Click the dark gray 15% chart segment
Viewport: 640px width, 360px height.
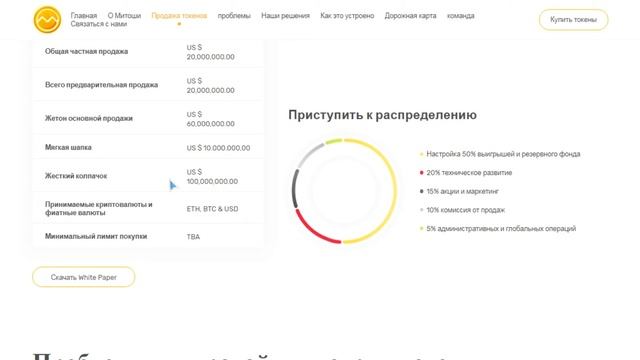click(294, 189)
